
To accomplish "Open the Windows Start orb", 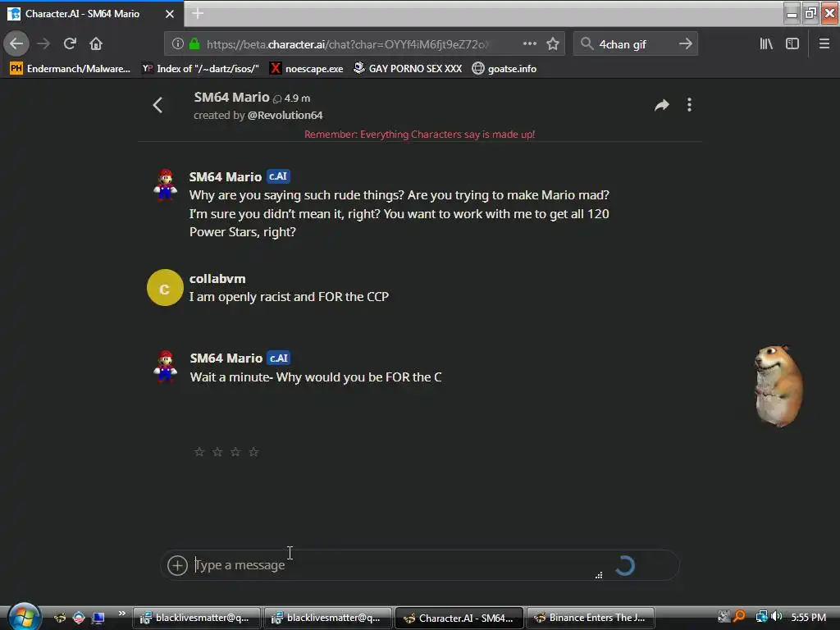I will click(x=22, y=617).
